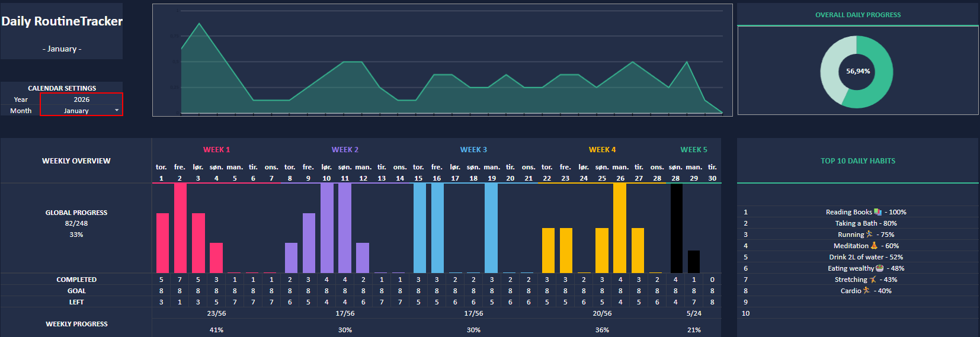
Task: Click the black bar for day 29
Action: [694, 262]
